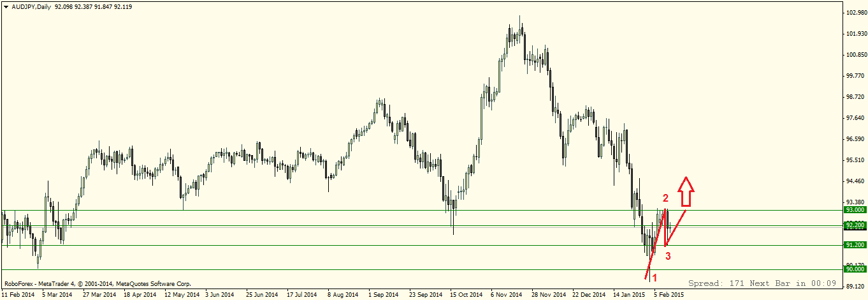
Task: Click the 17 Jul 2014 date label
Action: [303, 295]
